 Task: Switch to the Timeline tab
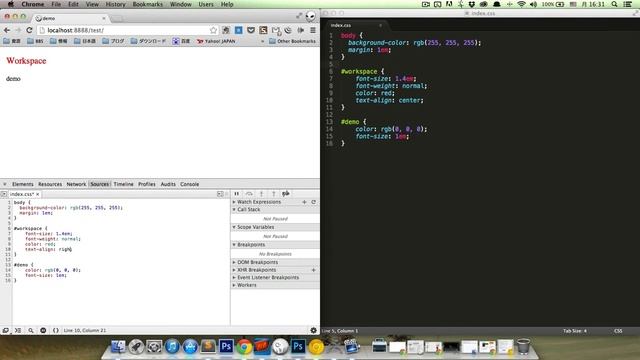pyautogui.click(x=124, y=184)
